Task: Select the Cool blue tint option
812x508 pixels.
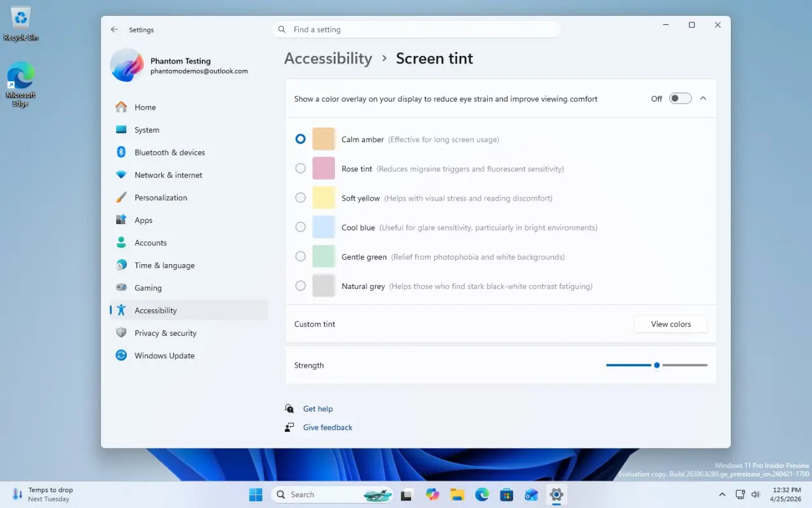Action: coord(300,227)
